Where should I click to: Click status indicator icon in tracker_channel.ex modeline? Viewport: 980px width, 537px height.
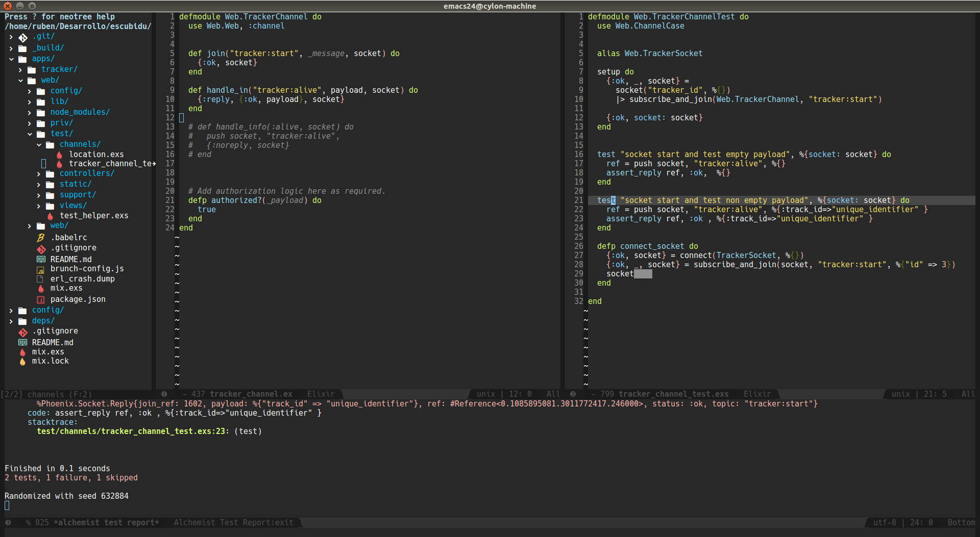tap(164, 394)
